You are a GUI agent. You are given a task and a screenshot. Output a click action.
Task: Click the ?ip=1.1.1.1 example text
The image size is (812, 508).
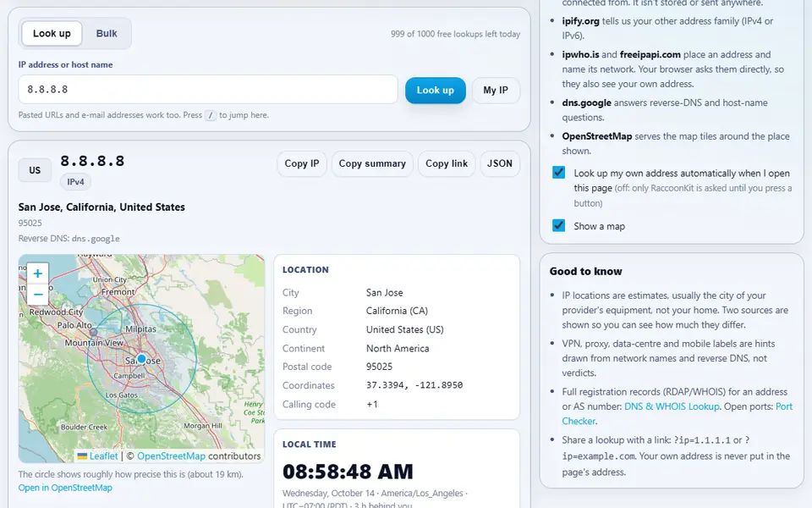pos(702,440)
